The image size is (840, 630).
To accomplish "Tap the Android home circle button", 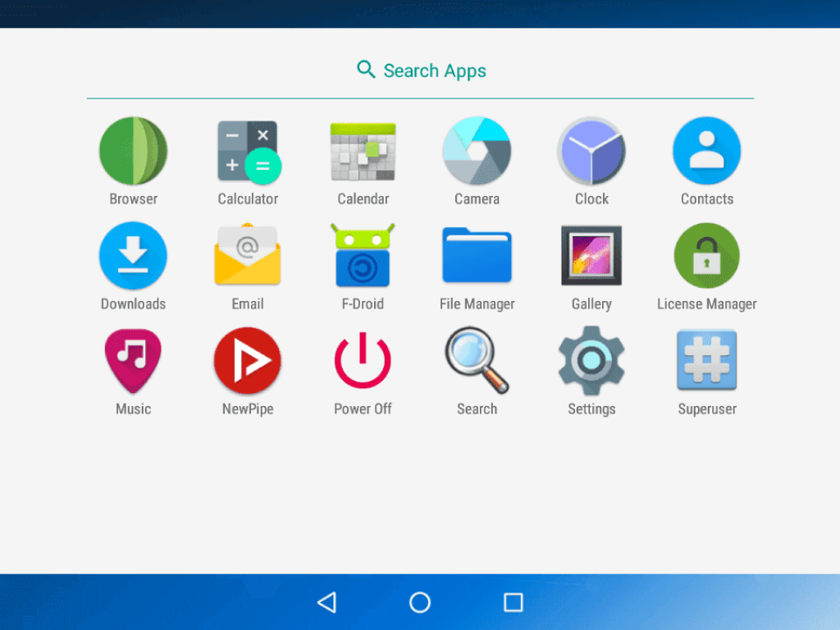I will pos(420,602).
